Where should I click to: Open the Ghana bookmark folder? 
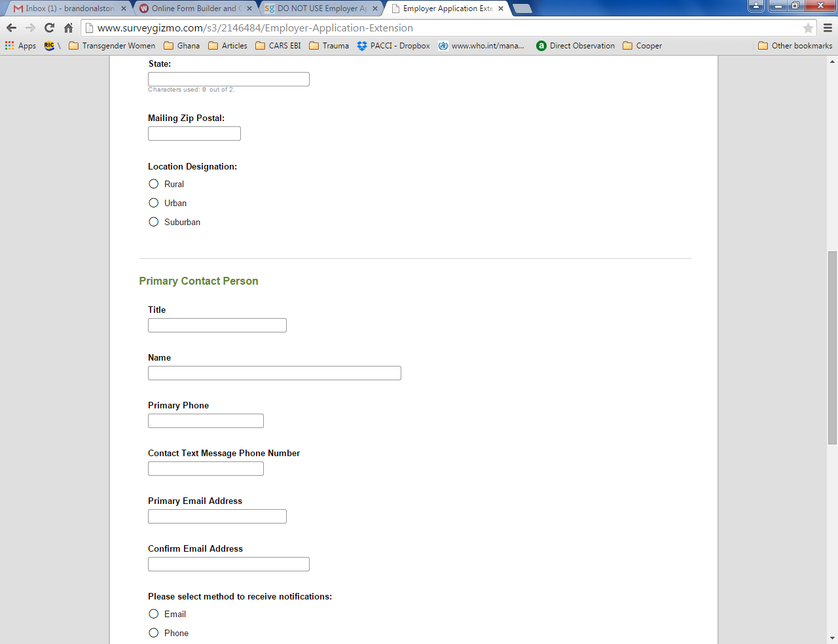182,46
